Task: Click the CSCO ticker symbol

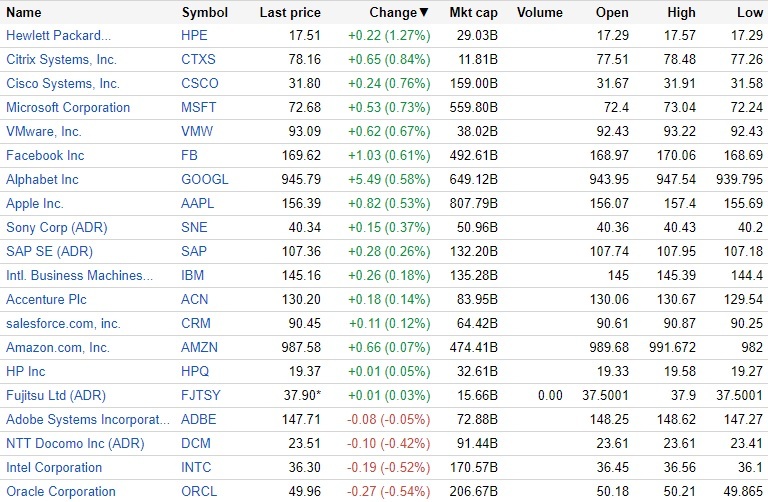Action: point(200,83)
